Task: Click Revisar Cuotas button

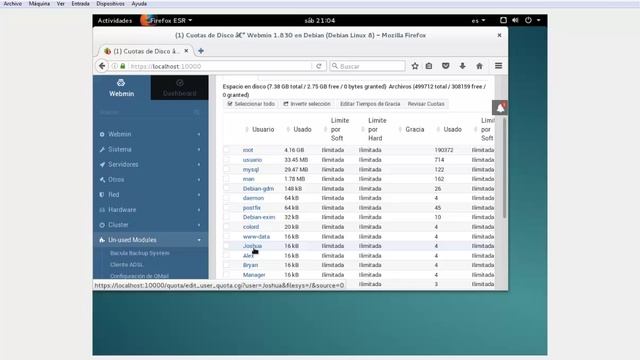Action: pyautogui.click(x=426, y=104)
